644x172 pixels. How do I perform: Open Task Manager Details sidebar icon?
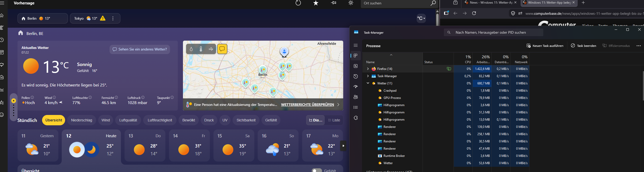pyautogui.click(x=355, y=107)
